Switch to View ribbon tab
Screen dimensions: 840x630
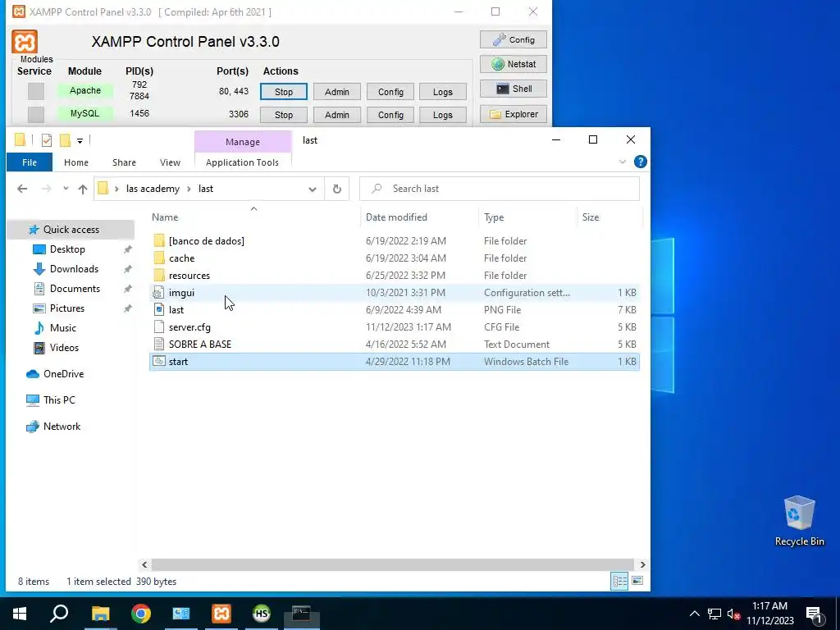[x=171, y=162]
